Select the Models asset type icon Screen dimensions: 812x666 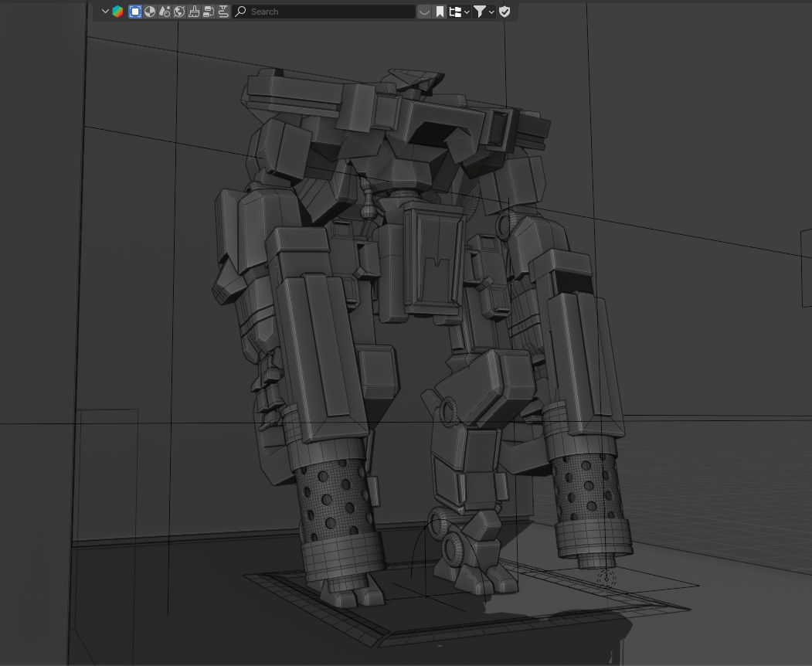coord(135,12)
